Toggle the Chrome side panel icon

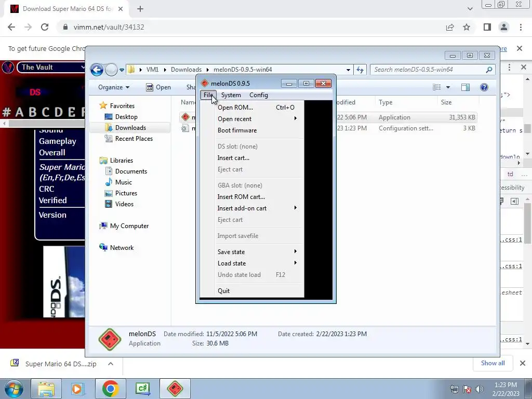coord(487,27)
